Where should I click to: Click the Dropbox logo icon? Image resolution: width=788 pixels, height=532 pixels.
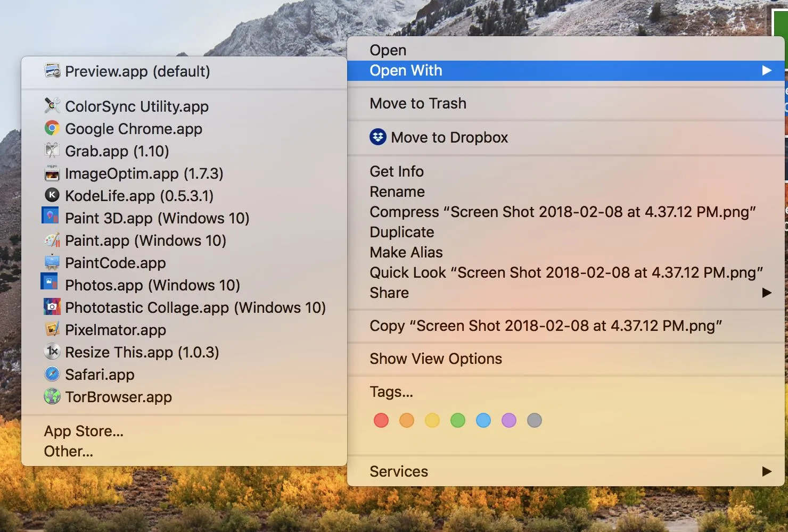click(378, 137)
